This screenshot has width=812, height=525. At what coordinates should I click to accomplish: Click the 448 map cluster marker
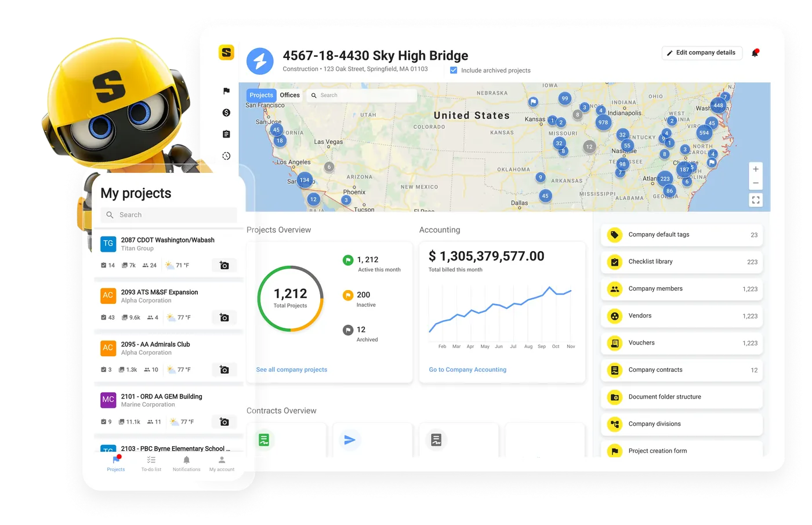click(718, 106)
